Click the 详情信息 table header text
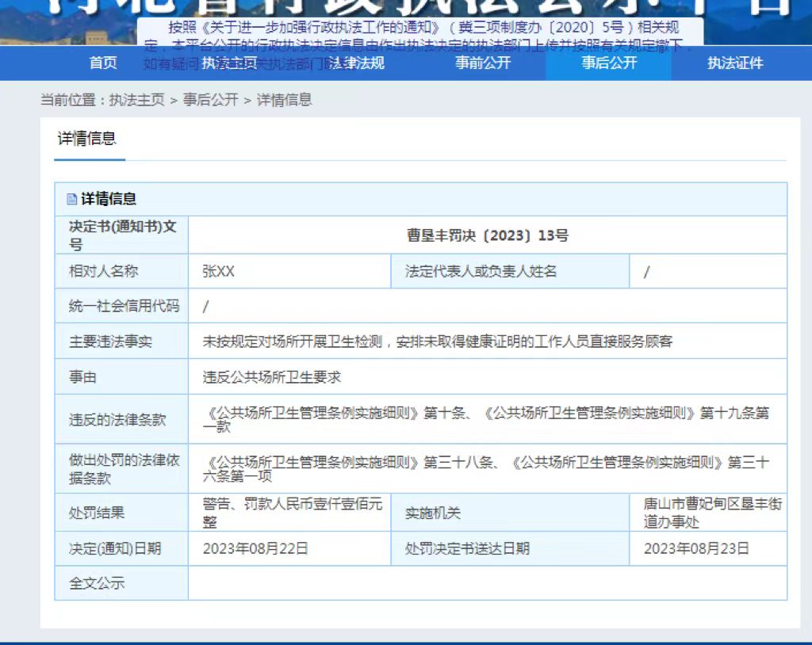Viewport: 812px width, 645px height. pos(109,199)
